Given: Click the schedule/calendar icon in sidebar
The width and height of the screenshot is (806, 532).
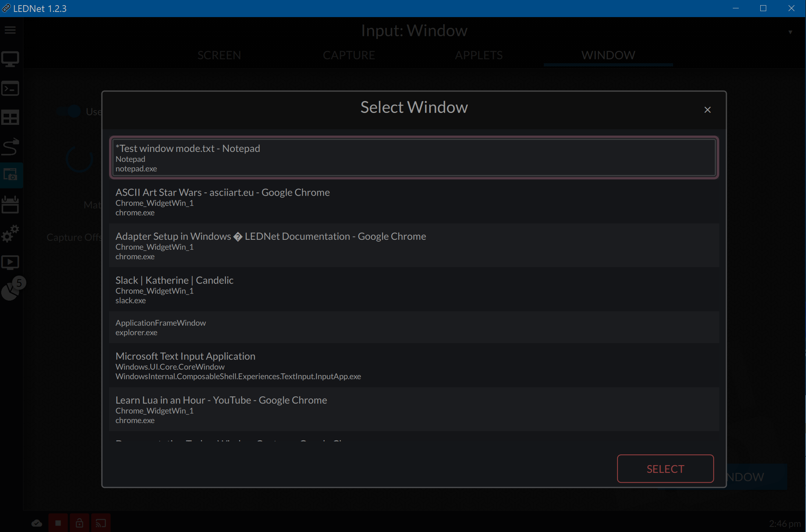Looking at the screenshot, I should click(11, 204).
